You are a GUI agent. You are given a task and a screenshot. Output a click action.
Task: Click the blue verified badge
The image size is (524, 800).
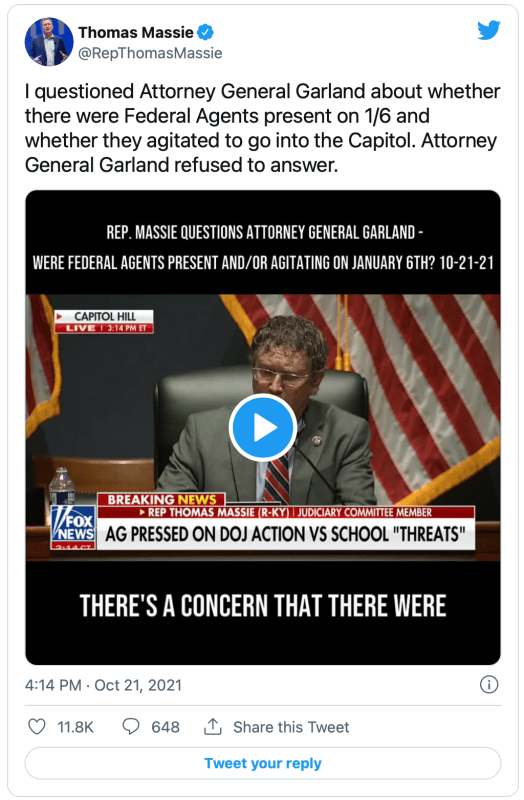click(x=205, y=33)
